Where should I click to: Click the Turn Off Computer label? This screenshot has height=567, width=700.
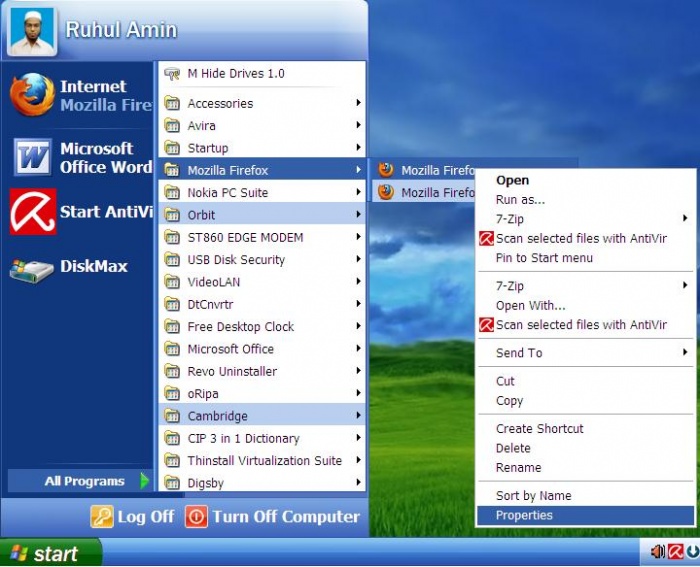[286, 517]
